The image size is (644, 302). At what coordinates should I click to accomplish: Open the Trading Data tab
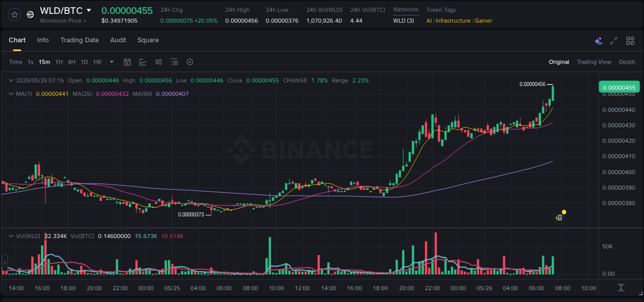[79, 40]
